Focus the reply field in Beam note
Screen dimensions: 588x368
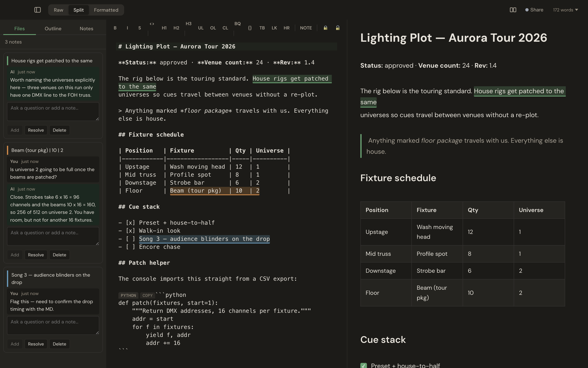(53, 236)
